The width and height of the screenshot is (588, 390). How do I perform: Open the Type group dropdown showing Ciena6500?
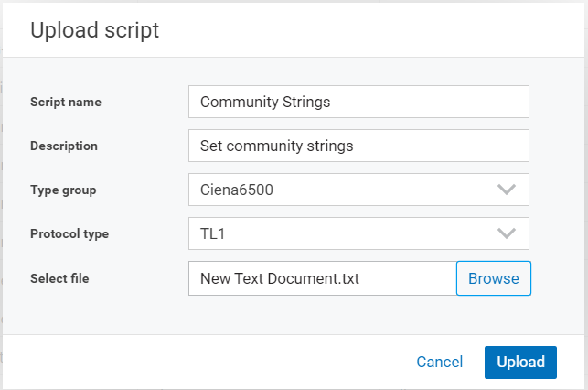pos(358,190)
